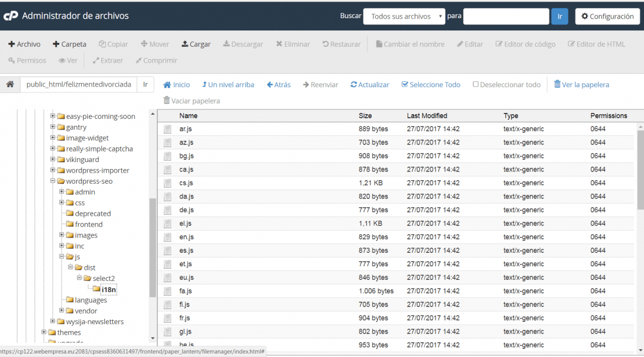Click folder tree scrollbar up arrow
The image size is (644, 357).
(153, 114)
